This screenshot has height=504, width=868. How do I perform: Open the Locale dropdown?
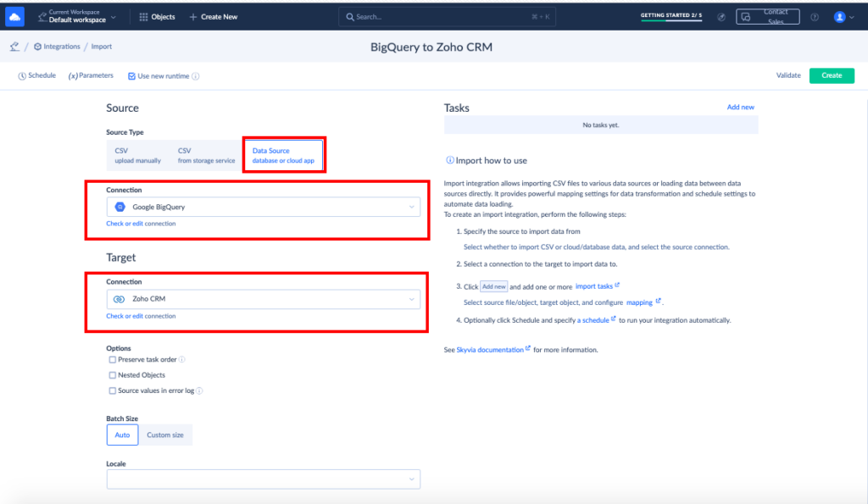[x=264, y=479]
